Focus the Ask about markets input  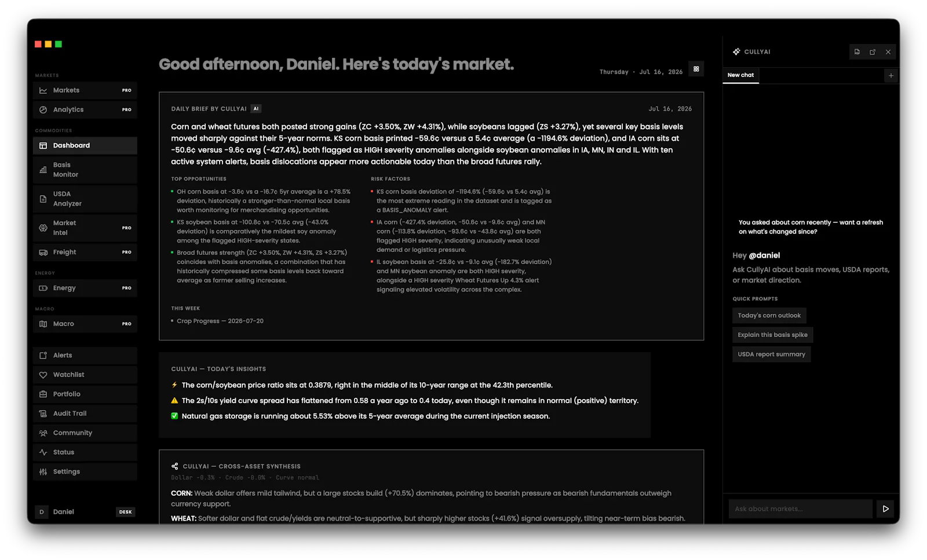coord(800,509)
